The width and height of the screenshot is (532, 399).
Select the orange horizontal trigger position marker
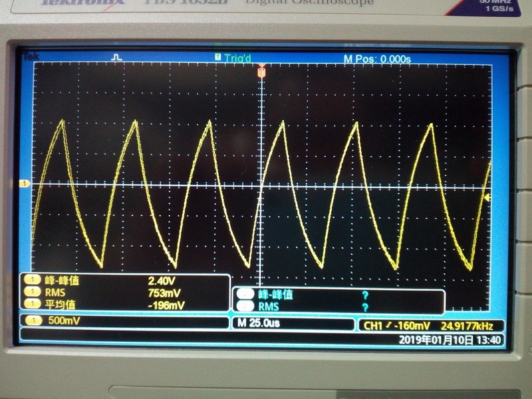[261, 71]
